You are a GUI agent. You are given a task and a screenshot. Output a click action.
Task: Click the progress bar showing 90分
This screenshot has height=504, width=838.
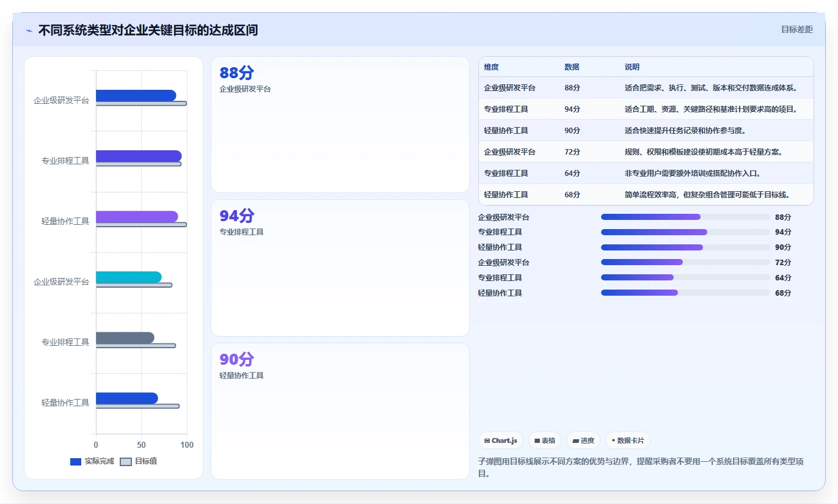point(685,247)
